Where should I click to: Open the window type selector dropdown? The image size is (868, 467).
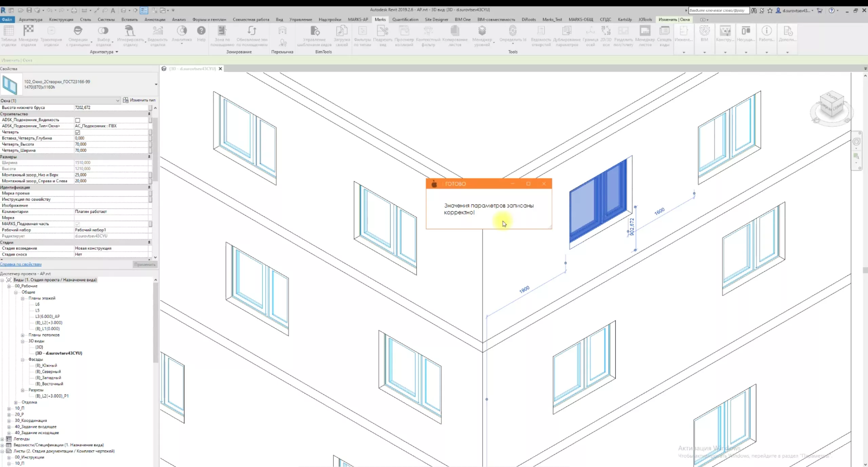[x=156, y=84]
